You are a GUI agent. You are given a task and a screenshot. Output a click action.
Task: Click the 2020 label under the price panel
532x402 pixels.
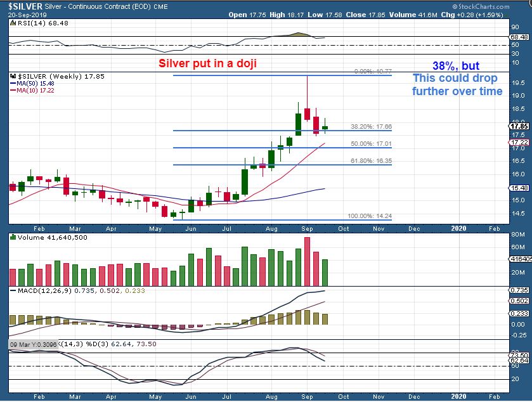click(458, 229)
